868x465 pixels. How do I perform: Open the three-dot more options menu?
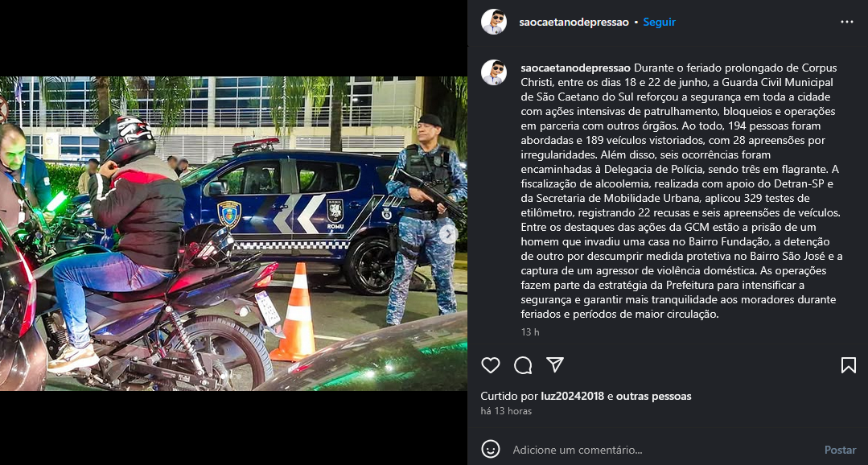[847, 23]
